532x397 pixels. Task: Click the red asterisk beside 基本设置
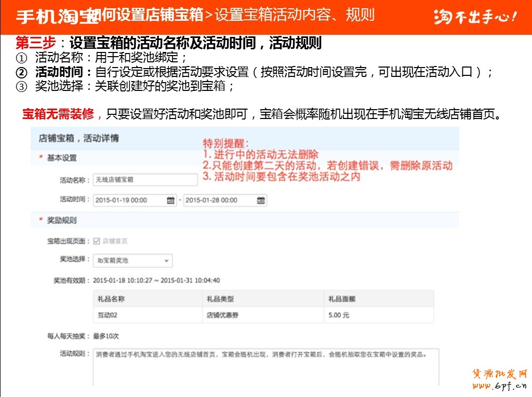point(41,157)
